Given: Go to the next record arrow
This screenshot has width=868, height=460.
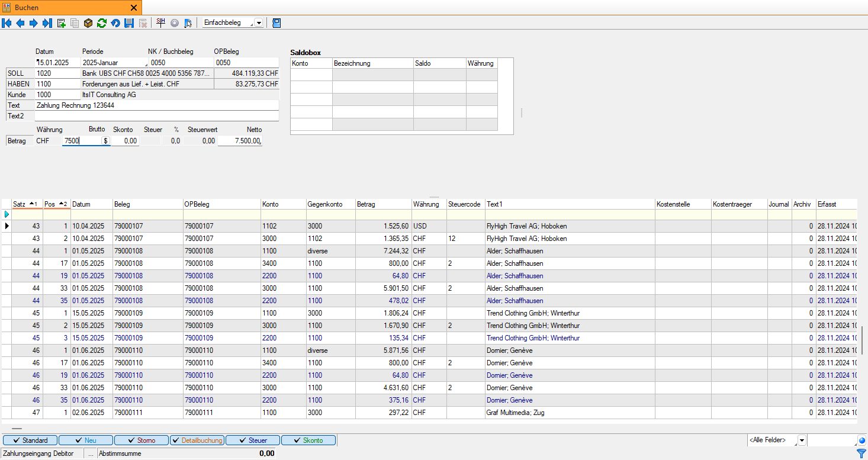Looking at the screenshot, I should tap(35, 23).
